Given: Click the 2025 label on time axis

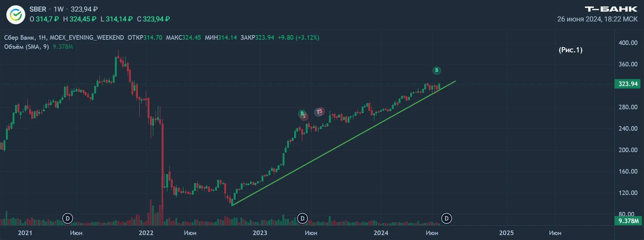Looking at the screenshot, I should [506, 233].
